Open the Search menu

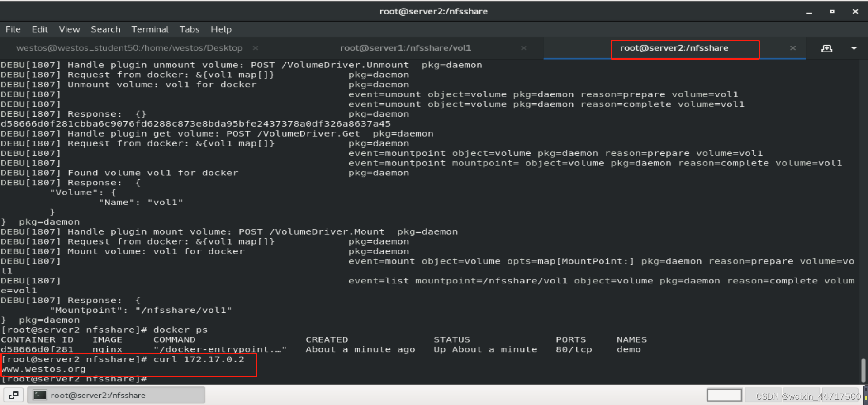coord(105,29)
